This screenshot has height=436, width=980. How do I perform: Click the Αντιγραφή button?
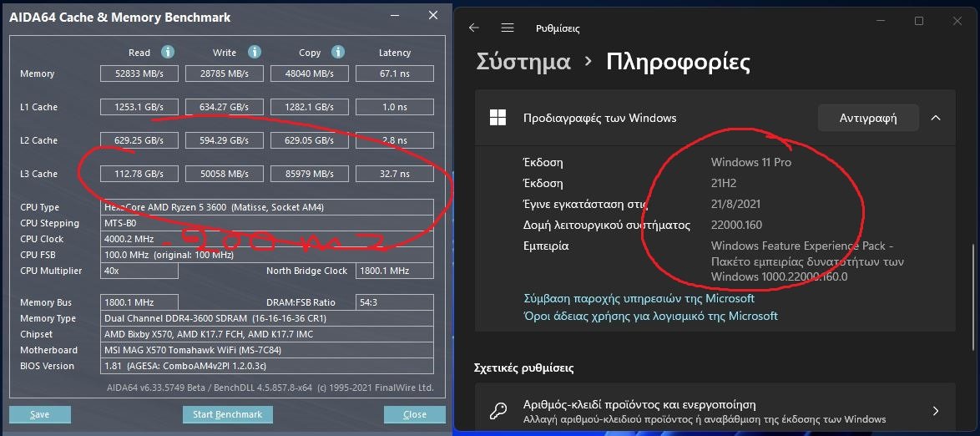tap(868, 118)
